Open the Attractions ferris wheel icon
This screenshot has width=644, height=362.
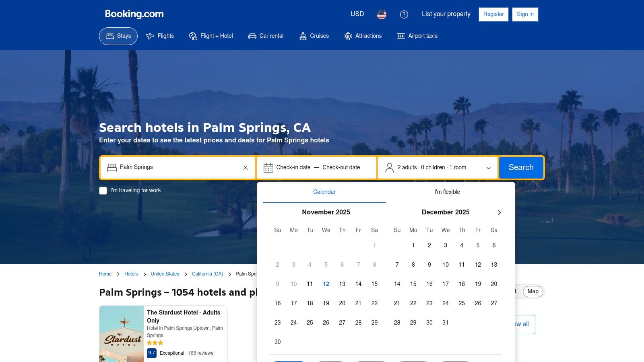tap(348, 36)
